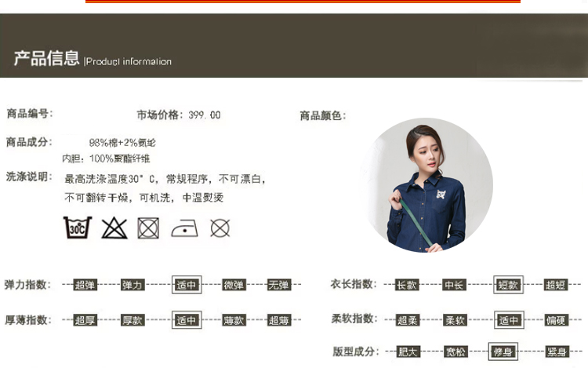Click the 版型成分 row label
Screen dimensions: 588x368
point(356,352)
